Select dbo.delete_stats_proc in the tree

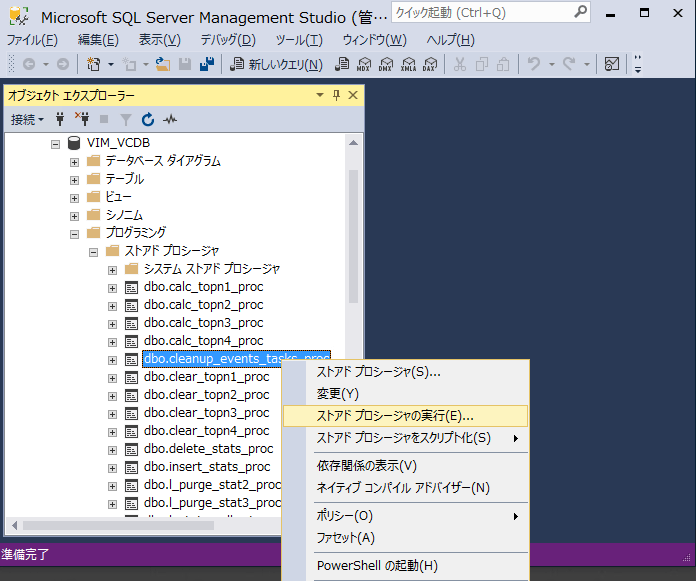pos(208,449)
